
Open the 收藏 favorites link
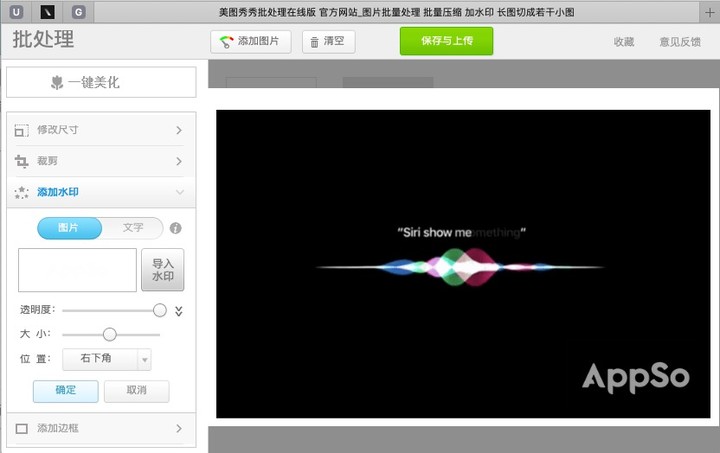(x=624, y=42)
